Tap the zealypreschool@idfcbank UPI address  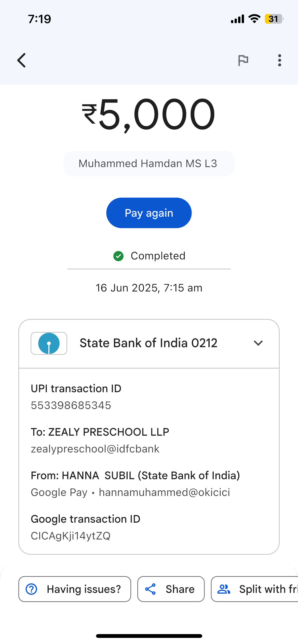[x=95, y=449]
